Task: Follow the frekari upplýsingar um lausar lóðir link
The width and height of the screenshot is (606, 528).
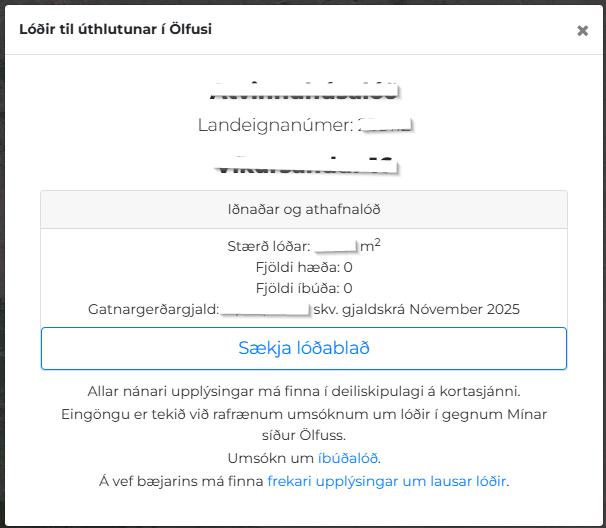Action: coord(387,481)
